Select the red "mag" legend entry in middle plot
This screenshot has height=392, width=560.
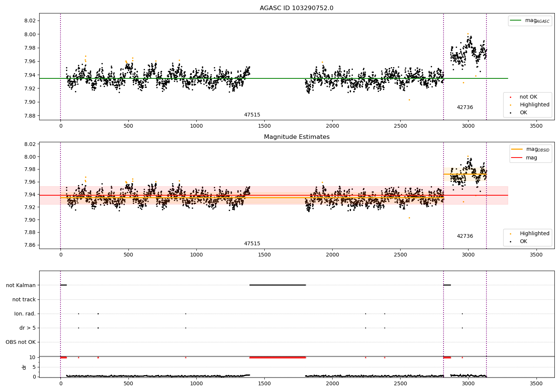pyautogui.click(x=525, y=158)
